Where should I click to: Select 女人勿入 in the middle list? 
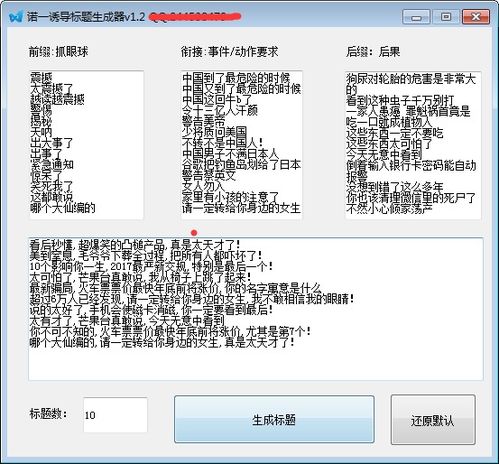(203, 186)
